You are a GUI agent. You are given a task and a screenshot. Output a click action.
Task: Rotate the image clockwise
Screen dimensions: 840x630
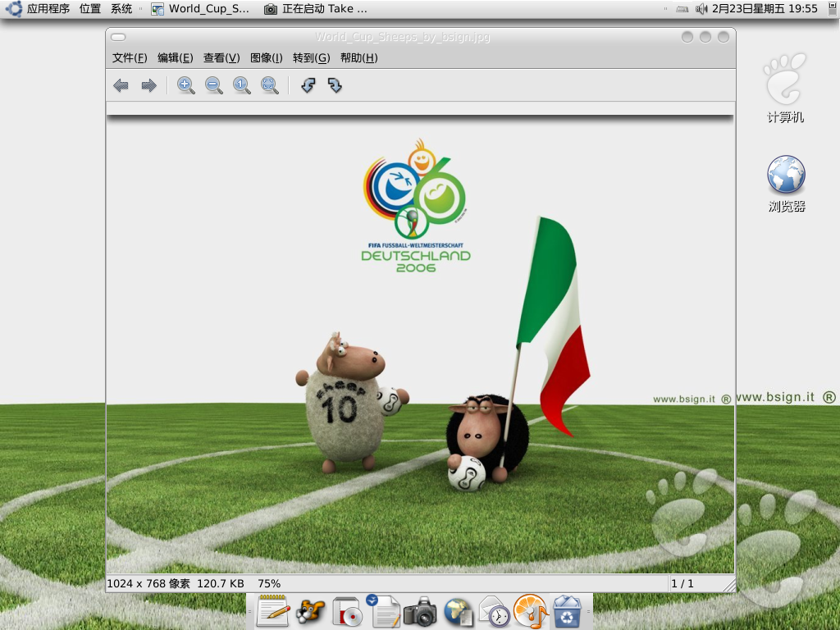pyautogui.click(x=335, y=85)
